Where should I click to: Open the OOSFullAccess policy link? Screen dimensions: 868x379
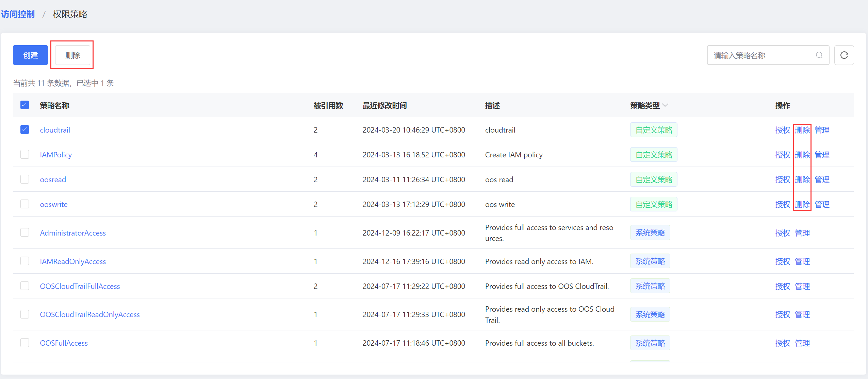[x=64, y=343]
